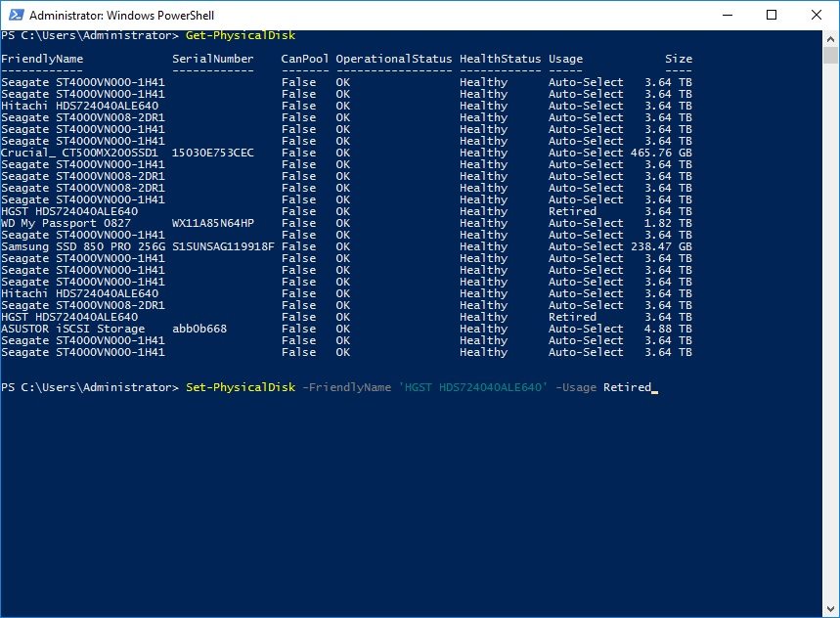Click serial number 15030E753CEC
Viewport: 840px width, 618px height.
(212, 153)
